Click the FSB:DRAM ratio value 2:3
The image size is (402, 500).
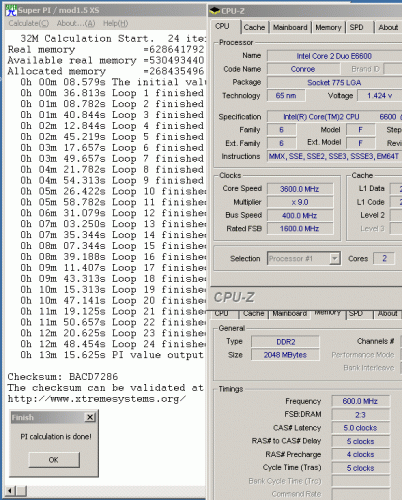(360, 415)
